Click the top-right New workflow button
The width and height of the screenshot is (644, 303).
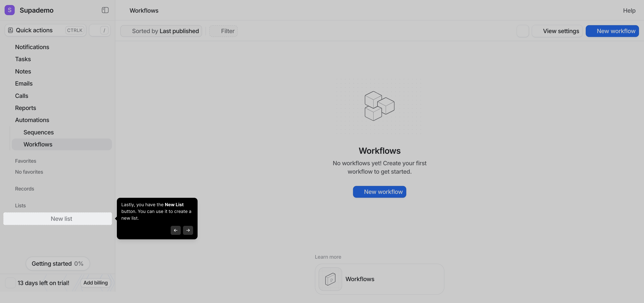(612, 31)
